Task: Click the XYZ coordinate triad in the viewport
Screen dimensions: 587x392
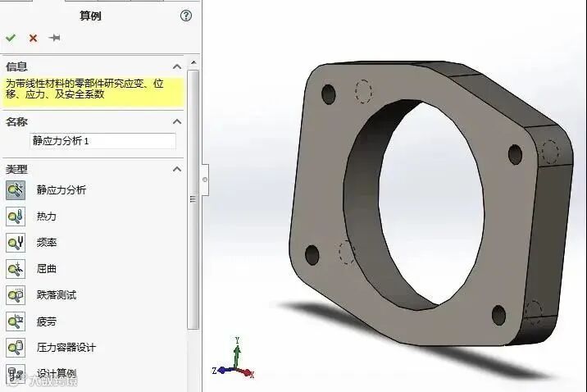Action: [x=234, y=358]
